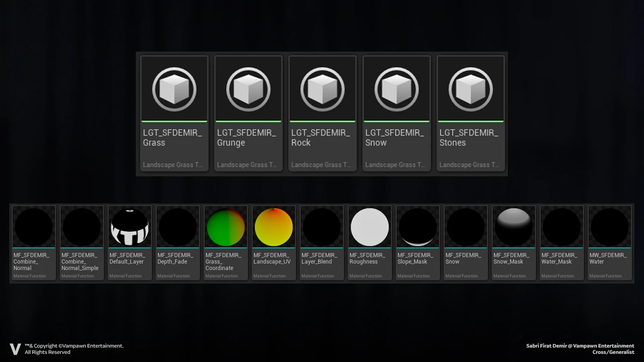Click the Slope_Mask sphere thumbnail
Image resolution: width=644 pixels, height=362 pixels.
418,227
